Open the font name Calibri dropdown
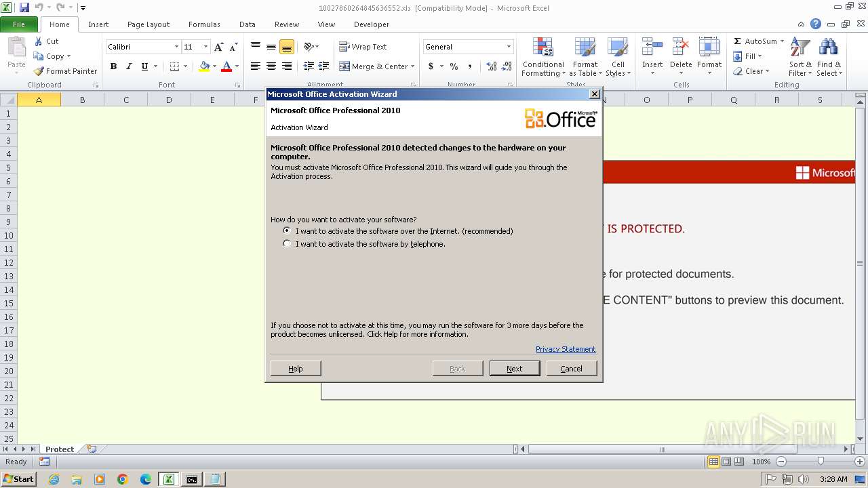The image size is (868, 488). pos(176,47)
